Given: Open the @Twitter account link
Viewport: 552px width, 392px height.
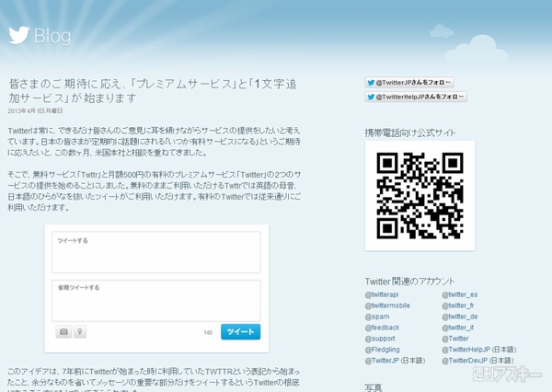Looking at the screenshot, I should point(455,339).
